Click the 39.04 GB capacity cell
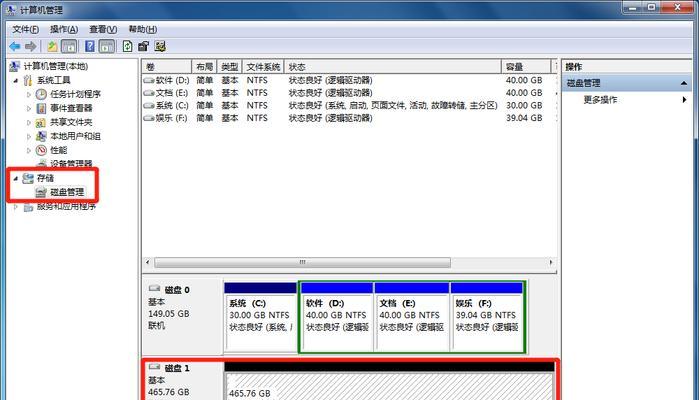Image resolution: width=699 pixels, height=400 pixels. click(524, 118)
